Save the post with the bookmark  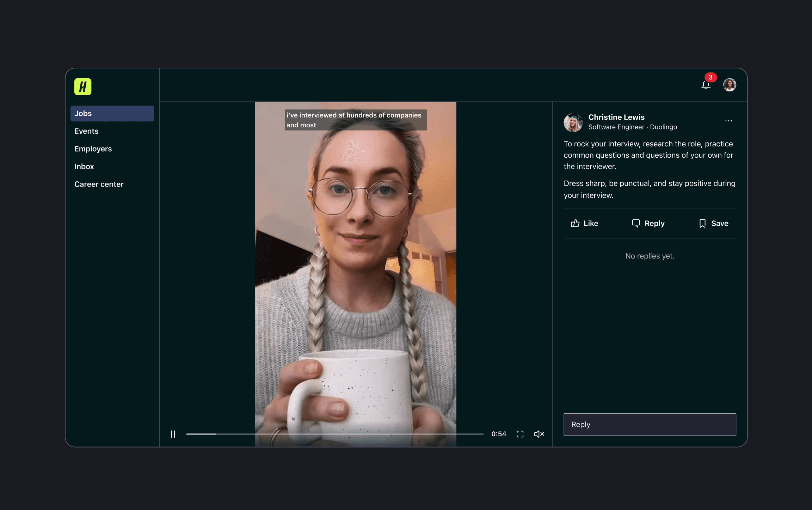[x=714, y=223]
